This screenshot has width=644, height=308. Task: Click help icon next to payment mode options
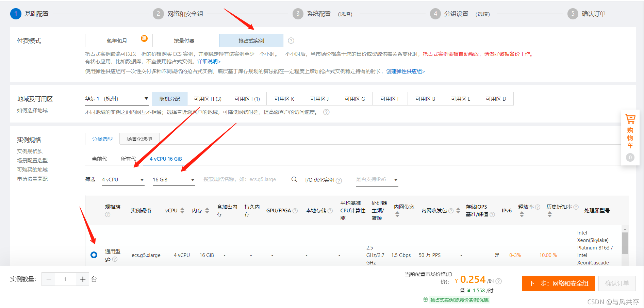point(291,40)
